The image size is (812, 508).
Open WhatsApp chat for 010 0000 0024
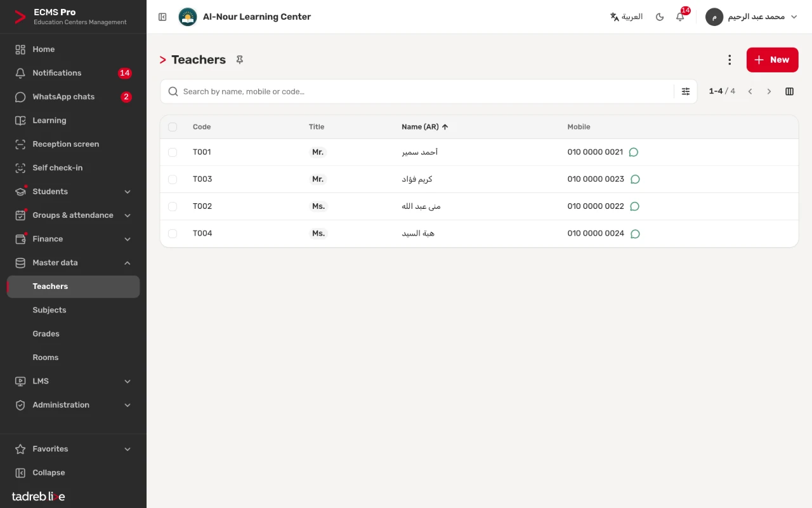(x=635, y=234)
